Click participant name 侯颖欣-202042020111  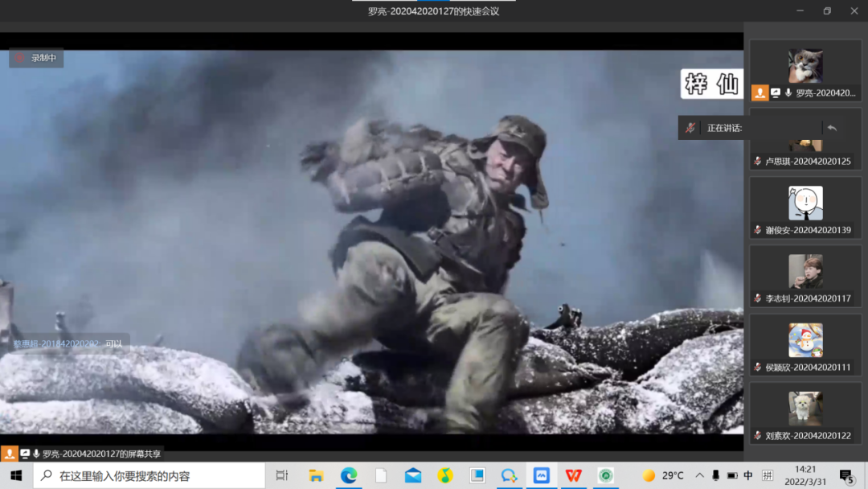point(808,368)
